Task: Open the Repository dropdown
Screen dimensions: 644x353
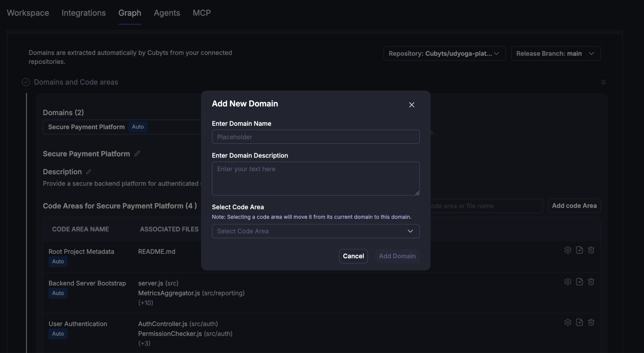Action: click(444, 53)
